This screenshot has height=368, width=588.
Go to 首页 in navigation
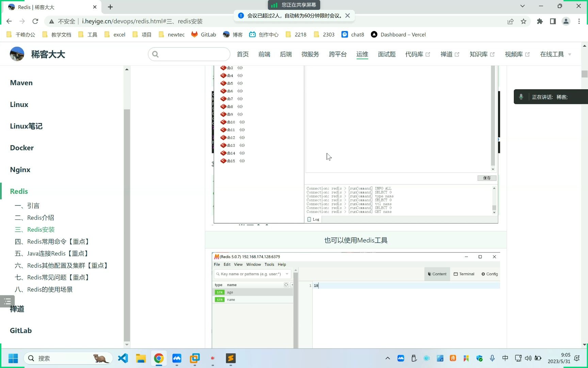pyautogui.click(x=243, y=54)
